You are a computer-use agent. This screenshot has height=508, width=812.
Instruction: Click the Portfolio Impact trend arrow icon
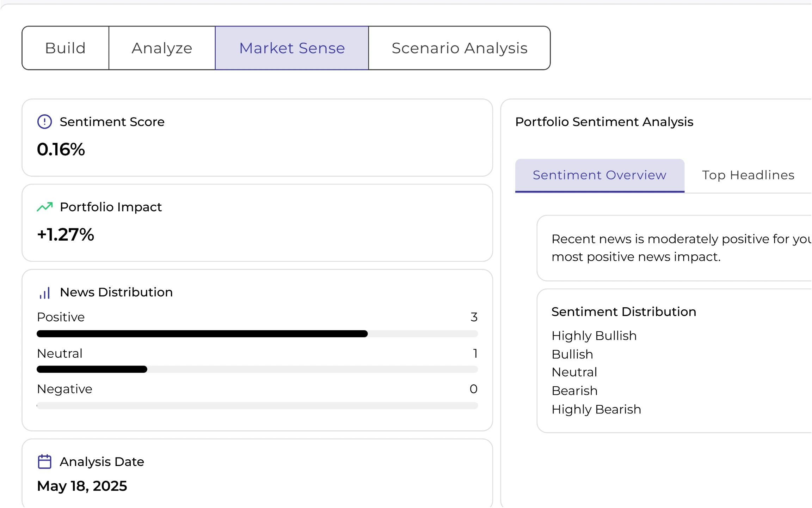45,207
